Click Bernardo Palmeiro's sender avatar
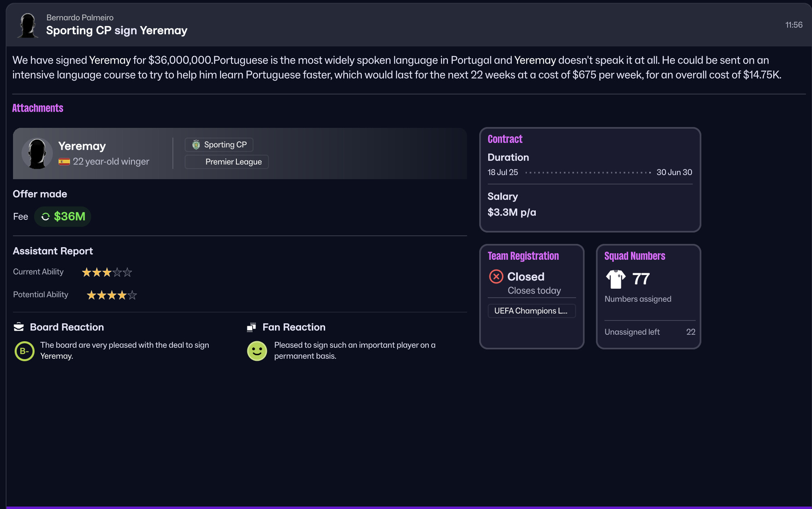This screenshot has height=509, width=812. pyautogui.click(x=28, y=25)
